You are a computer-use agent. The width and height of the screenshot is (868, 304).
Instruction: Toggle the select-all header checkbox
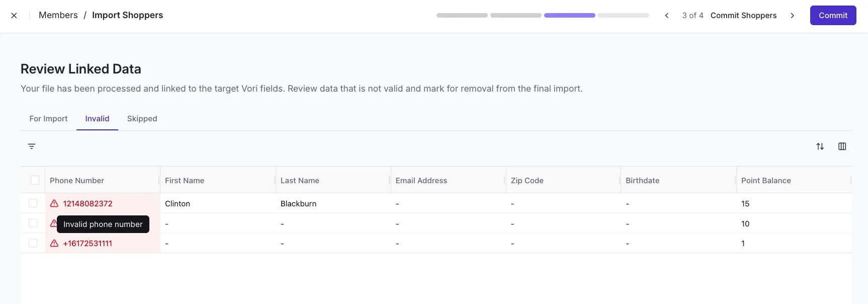[35, 180]
